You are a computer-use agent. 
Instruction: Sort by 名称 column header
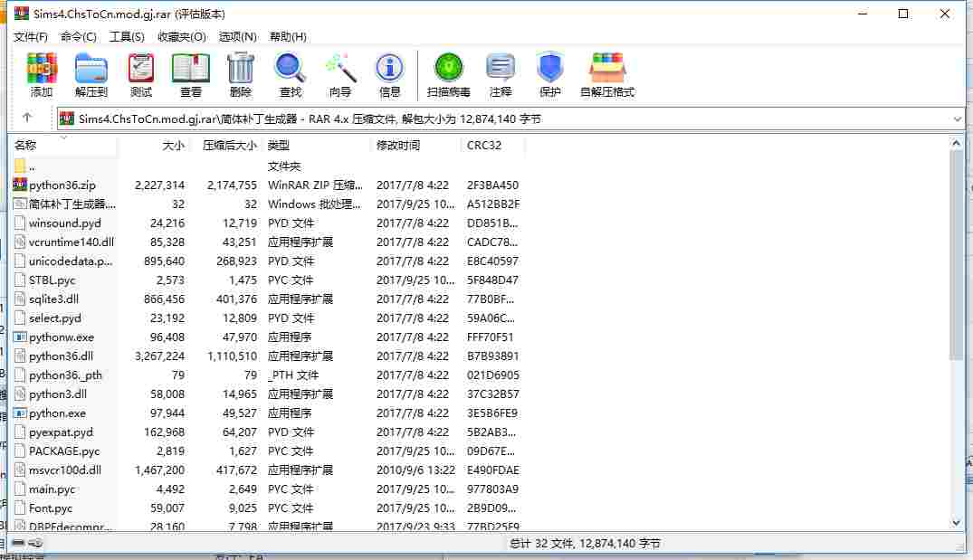[64, 145]
